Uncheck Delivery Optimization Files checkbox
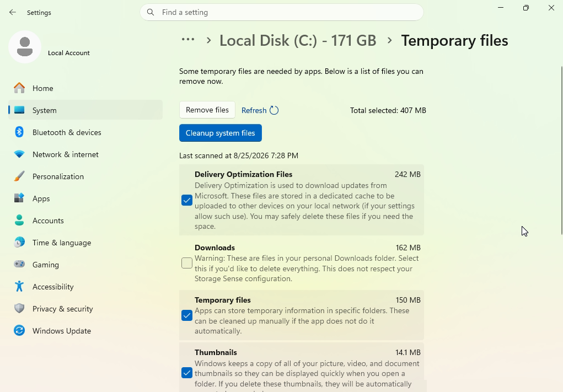 pyautogui.click(x=187, y=200)
